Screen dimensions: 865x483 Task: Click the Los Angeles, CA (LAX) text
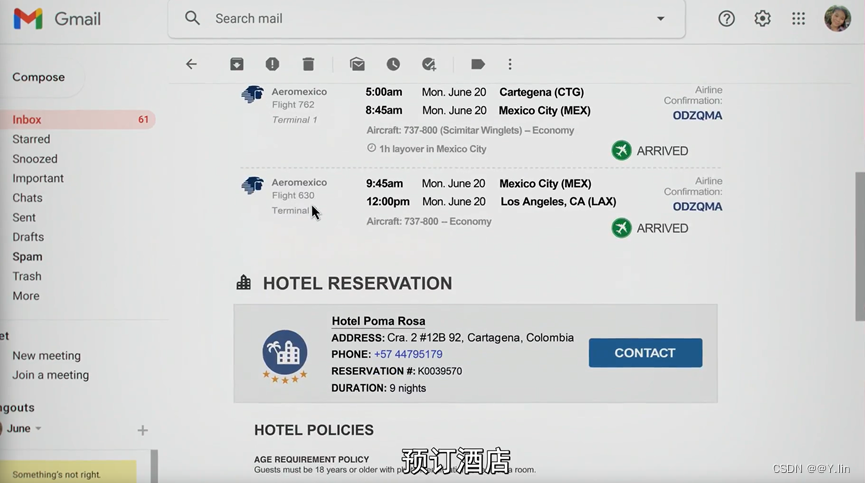click(558, 202)
